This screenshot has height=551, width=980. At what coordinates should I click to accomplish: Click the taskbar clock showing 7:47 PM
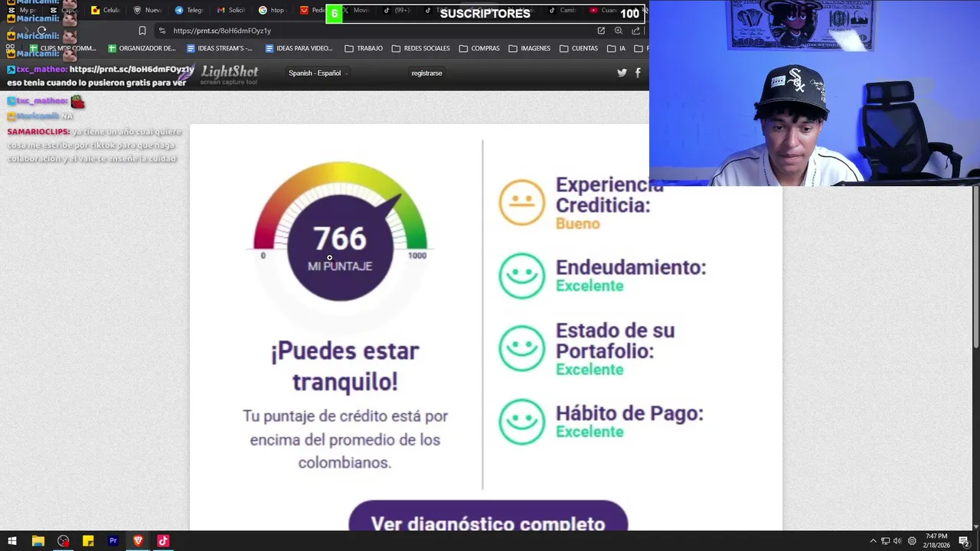(x=936, y=541)
